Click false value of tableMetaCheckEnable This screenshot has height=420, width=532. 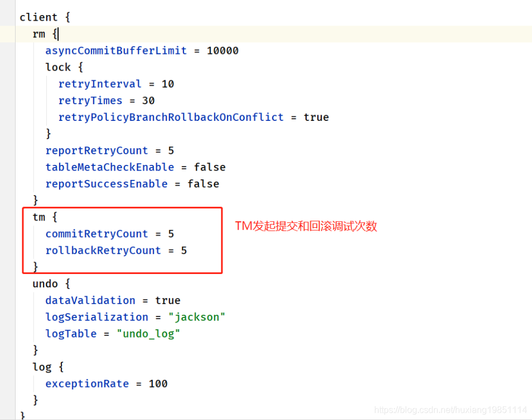(210, 167)
